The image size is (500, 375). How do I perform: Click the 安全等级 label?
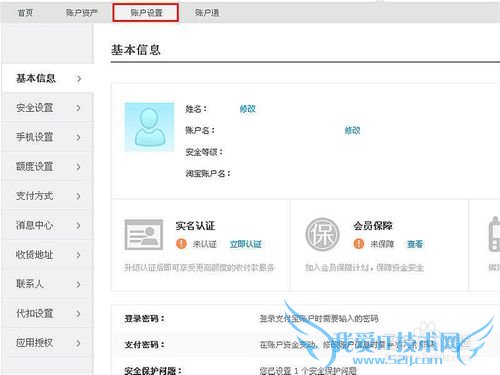pos(204,152)
